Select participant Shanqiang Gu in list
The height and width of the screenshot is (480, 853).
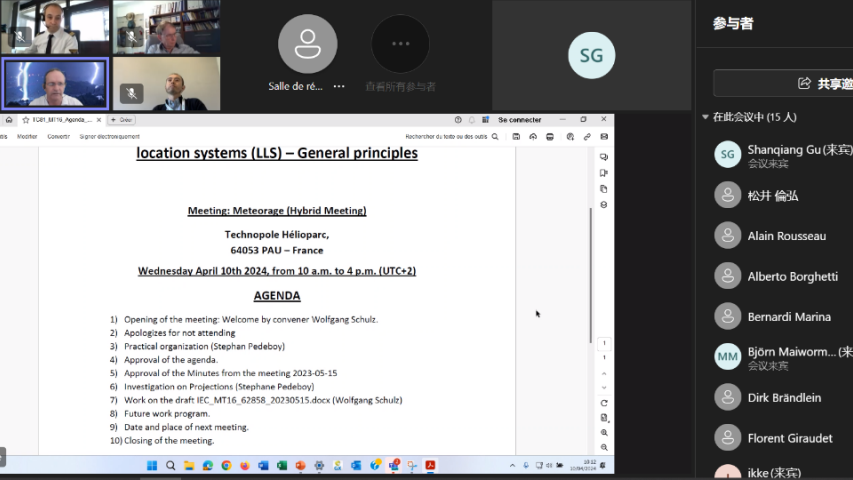(x=783, y=155)
